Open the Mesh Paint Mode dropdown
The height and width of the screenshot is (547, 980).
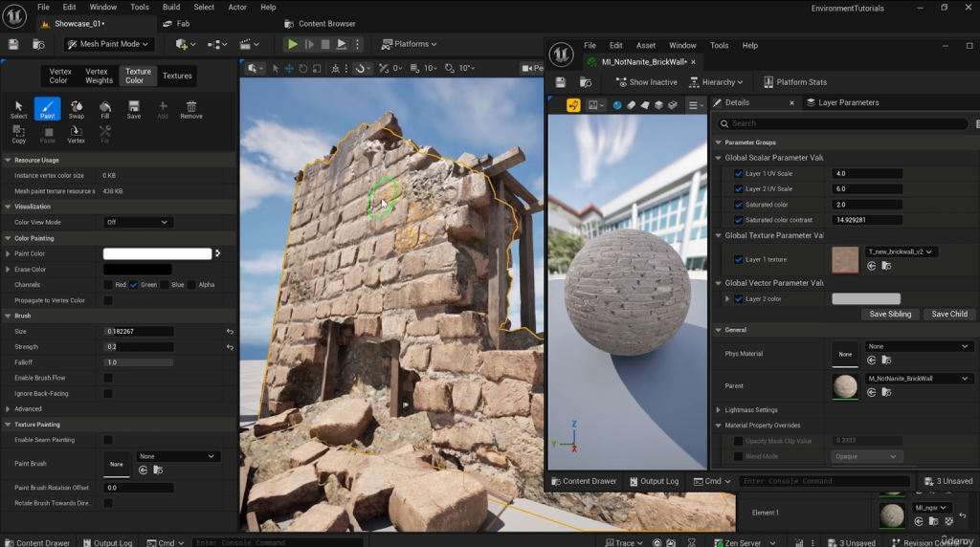pyautogui.click(x=109, y=44)
